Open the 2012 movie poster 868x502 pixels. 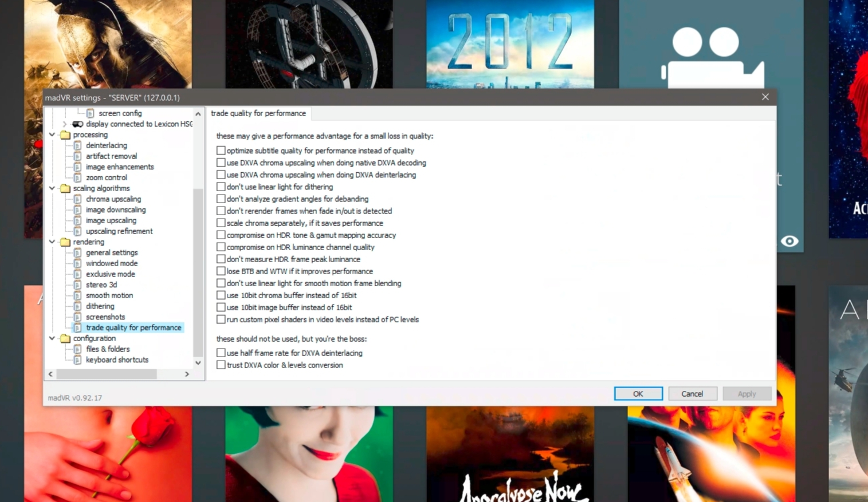[x=510, y=44]
